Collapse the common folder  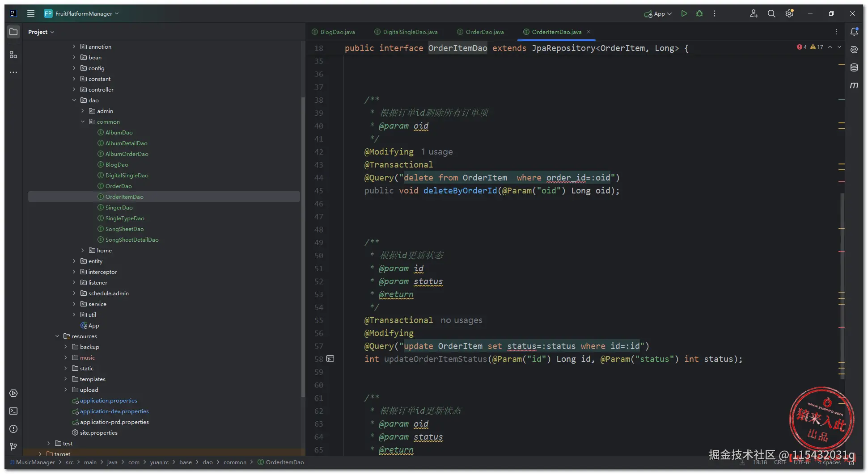point(83,122)
